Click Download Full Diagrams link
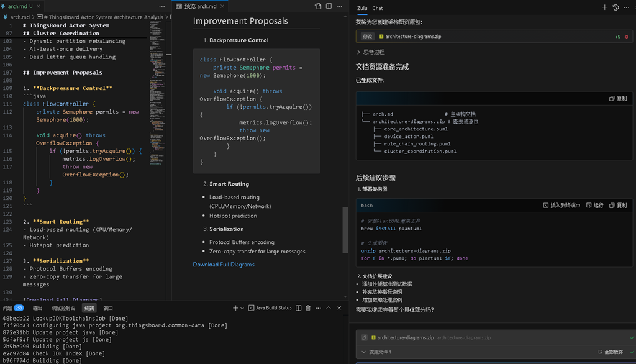Screen dimensions: 636x364 pyautogui.click(x=224, y=265)
